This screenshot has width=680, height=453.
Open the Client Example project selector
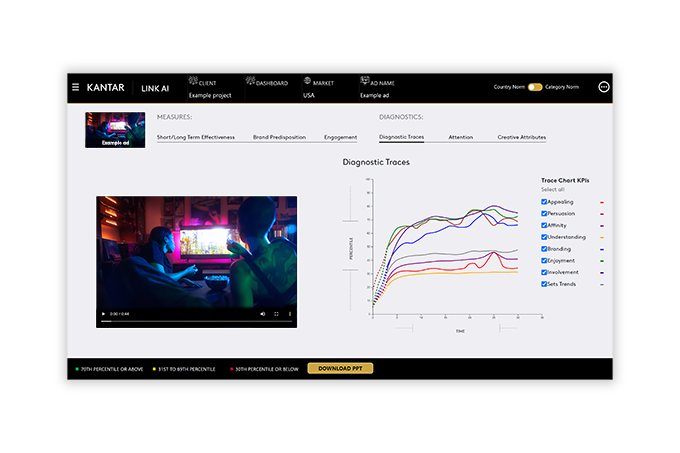tap(209, 95)
